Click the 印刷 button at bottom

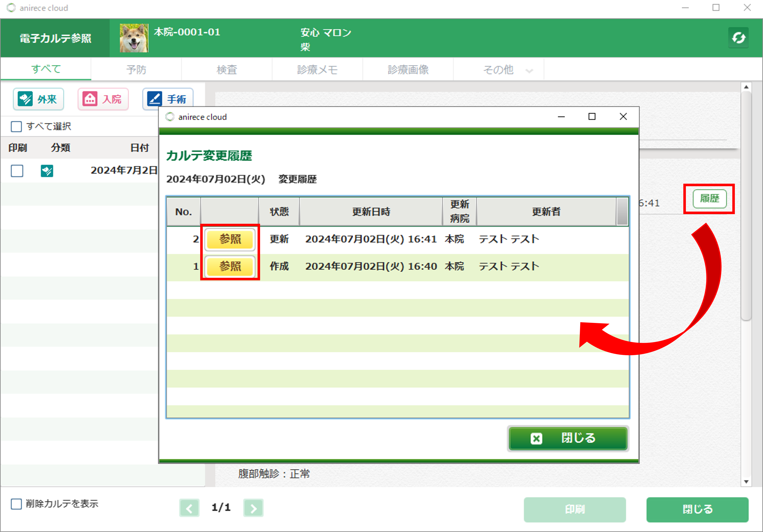pyautogui.click(x=574, y=509)
